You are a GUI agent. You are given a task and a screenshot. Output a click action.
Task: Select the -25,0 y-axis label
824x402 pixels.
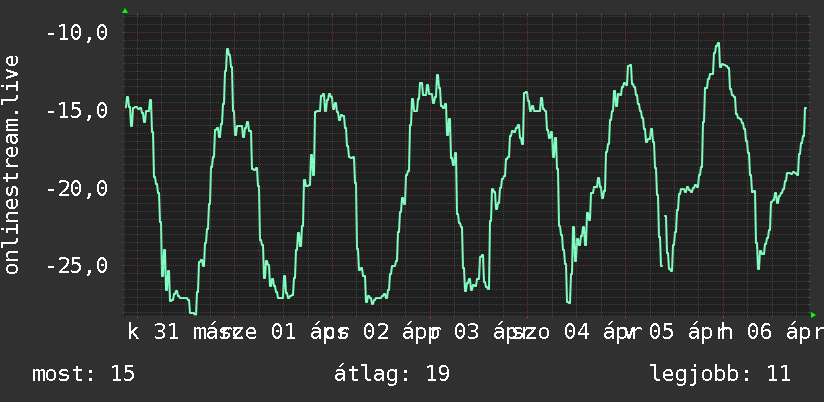(x=77, y=265)
